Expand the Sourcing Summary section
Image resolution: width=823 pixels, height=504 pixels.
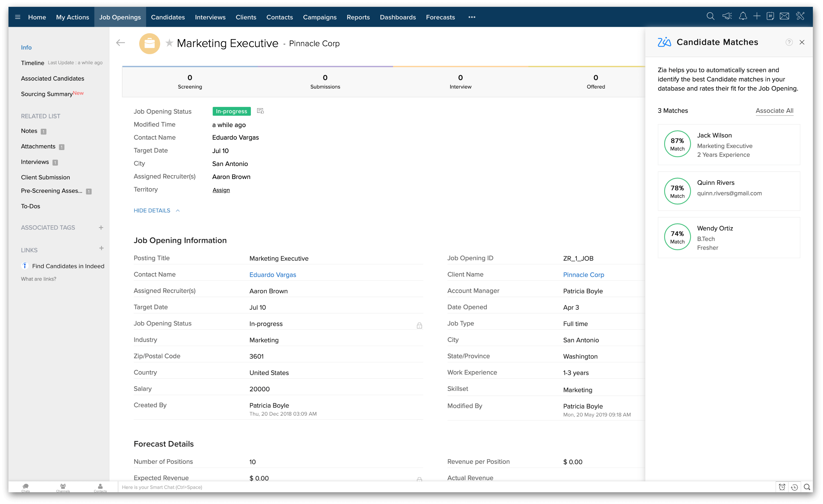pyautogui.click(x=47, y=93)
